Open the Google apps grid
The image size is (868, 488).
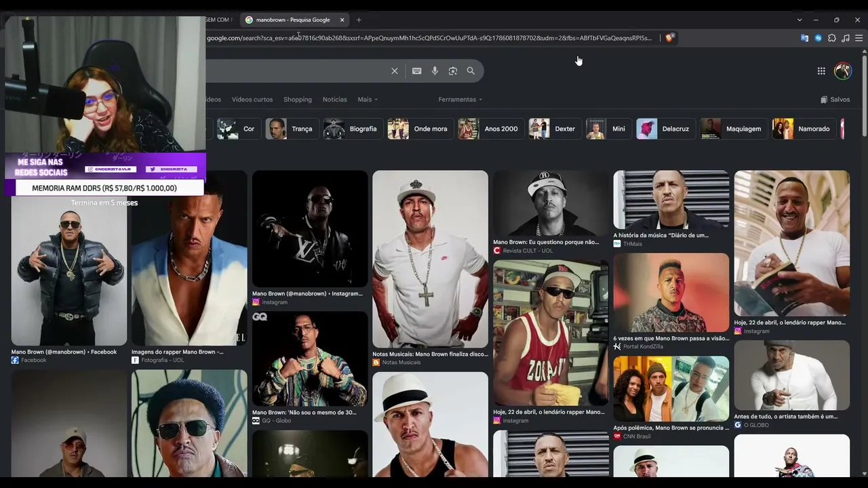tap(821, 71)
